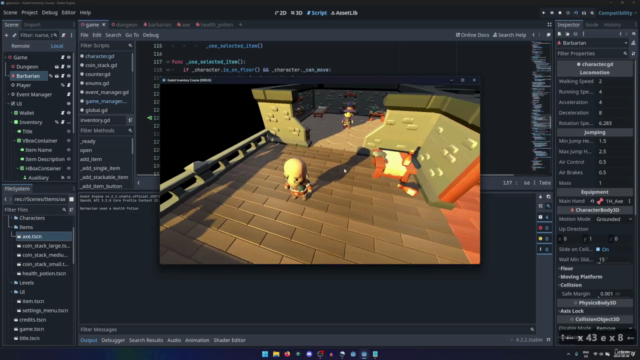The height and width of the screenshot is (360, 640).
Task: Toggle errors filter in Output panel
Action: click(544, 228)
